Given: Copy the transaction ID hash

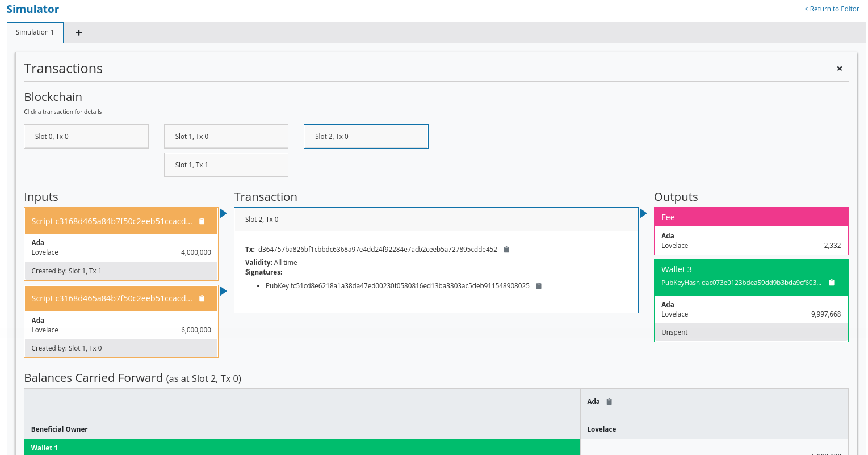Looking at the screenshot, I should pos(506,250).
